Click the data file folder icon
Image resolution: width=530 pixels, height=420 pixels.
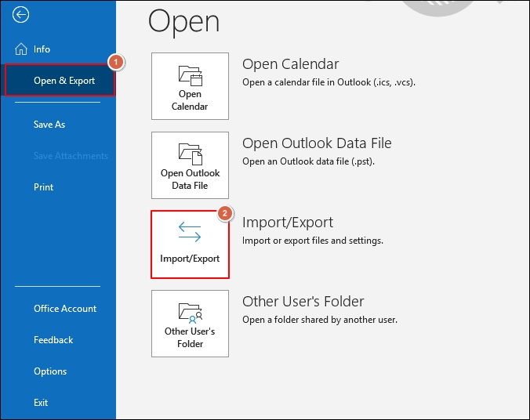(191, 154)
